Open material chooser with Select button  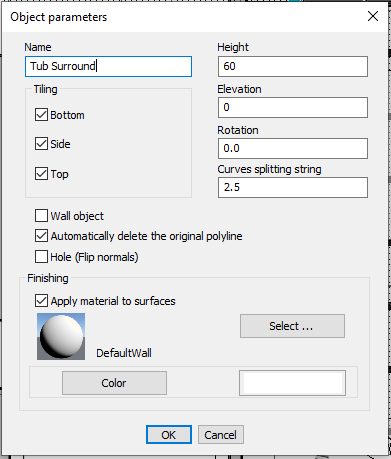coord(292,326)
